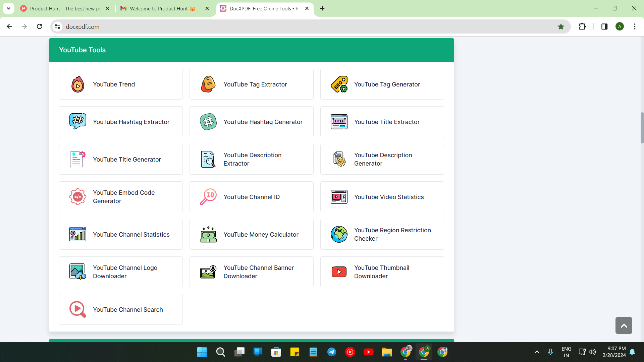Toggle the browser side panel

[x=604, y=26]
